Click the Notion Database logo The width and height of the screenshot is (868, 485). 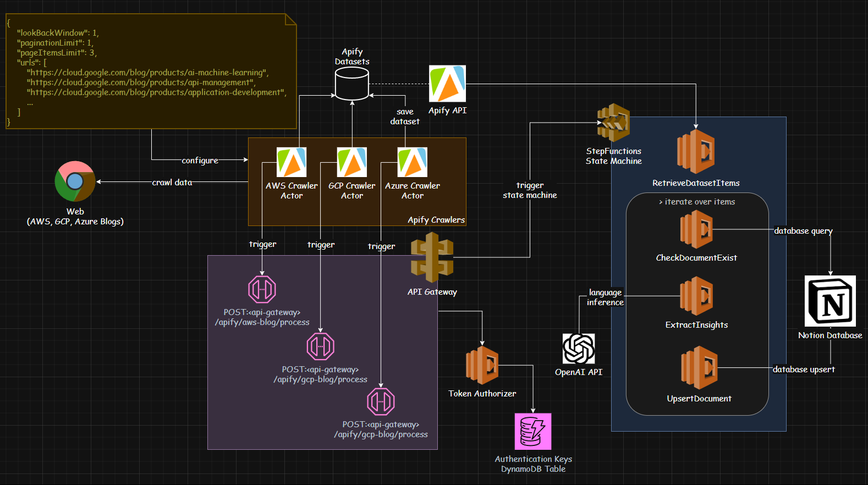tap(830, 301)
